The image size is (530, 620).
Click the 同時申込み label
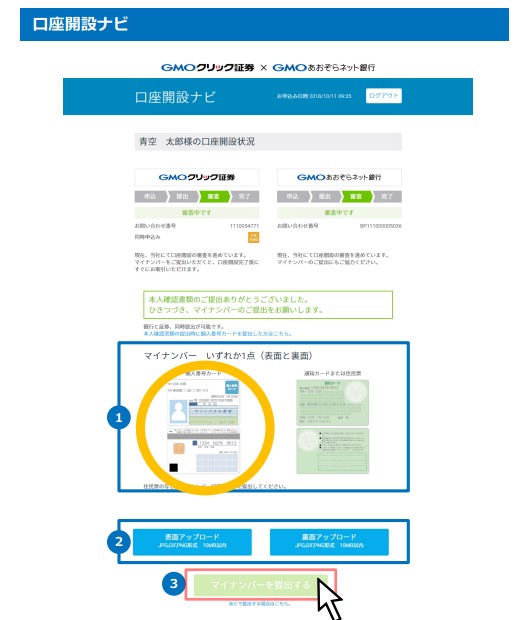(x=148, y=237)
